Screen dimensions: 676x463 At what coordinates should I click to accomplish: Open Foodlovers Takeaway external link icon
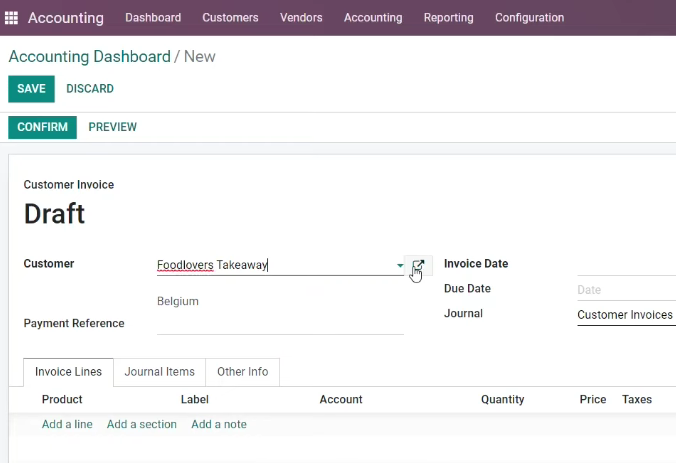[x=418, y=265]
